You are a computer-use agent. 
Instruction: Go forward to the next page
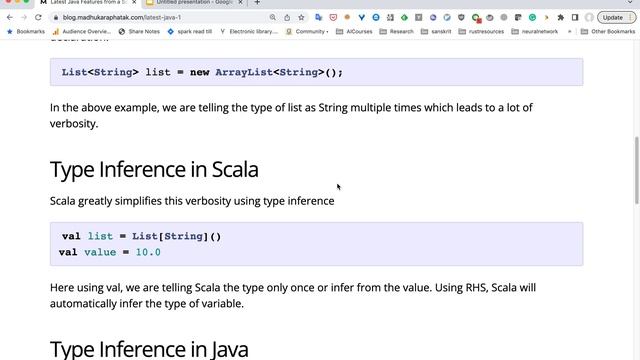click(24, 18)
